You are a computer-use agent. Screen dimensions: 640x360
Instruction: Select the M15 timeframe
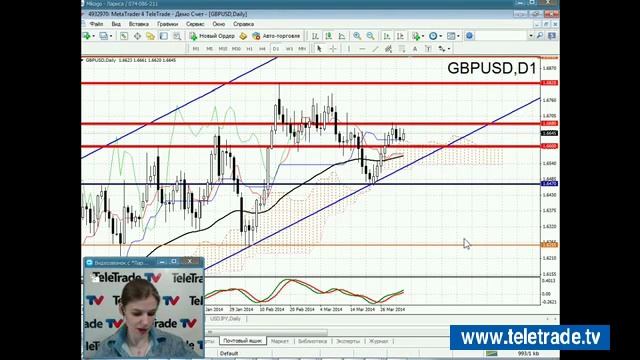point(223,49)
